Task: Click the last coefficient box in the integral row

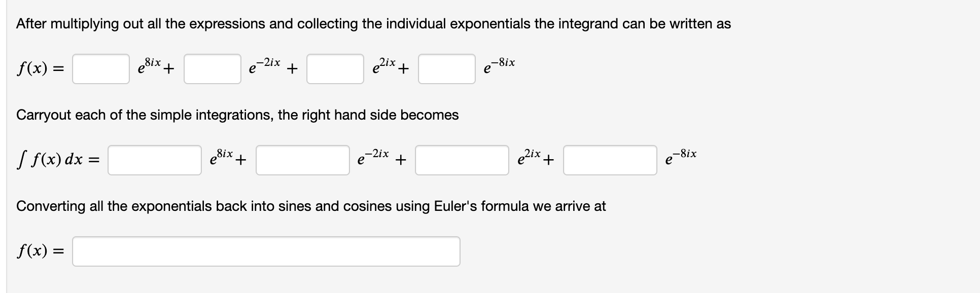Action: (610, 161)
